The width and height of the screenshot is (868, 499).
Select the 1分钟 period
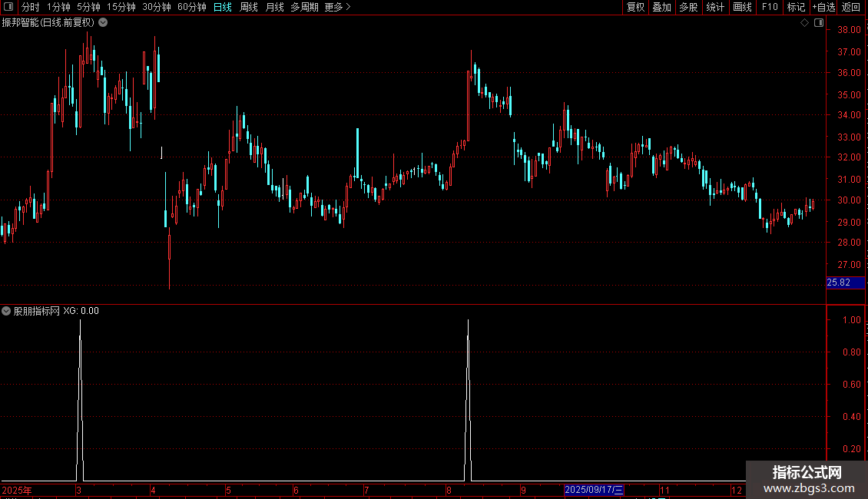[58, 7]
